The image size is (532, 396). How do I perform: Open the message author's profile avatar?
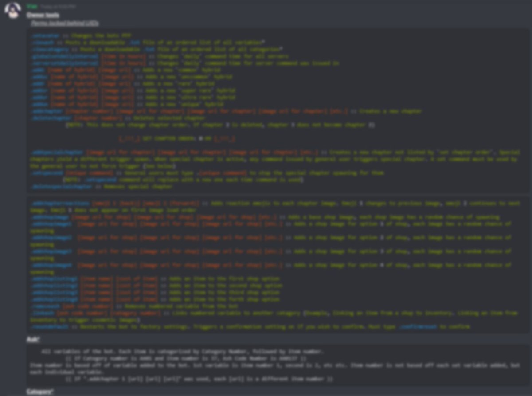pos(12,10)
